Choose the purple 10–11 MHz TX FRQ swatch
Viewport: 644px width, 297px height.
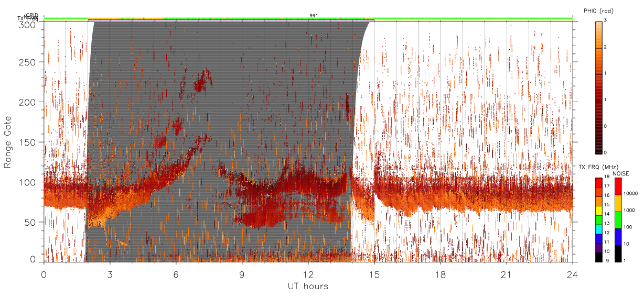(x=598, y=248)
